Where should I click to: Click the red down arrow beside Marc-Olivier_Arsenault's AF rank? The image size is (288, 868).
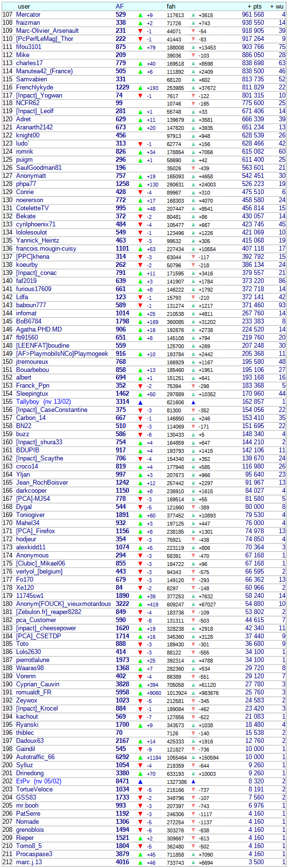pyautogui.click(x=140, y=31)
